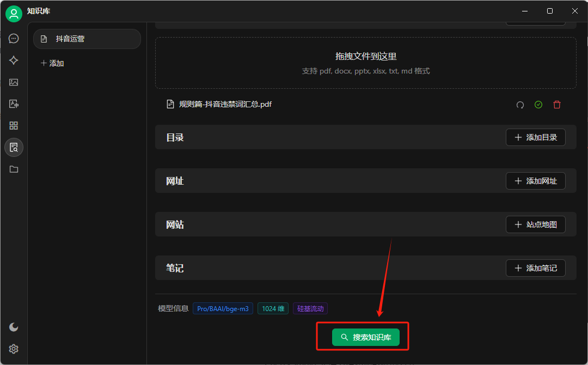Open the files folder sidebar icon

tap(14, 169)
